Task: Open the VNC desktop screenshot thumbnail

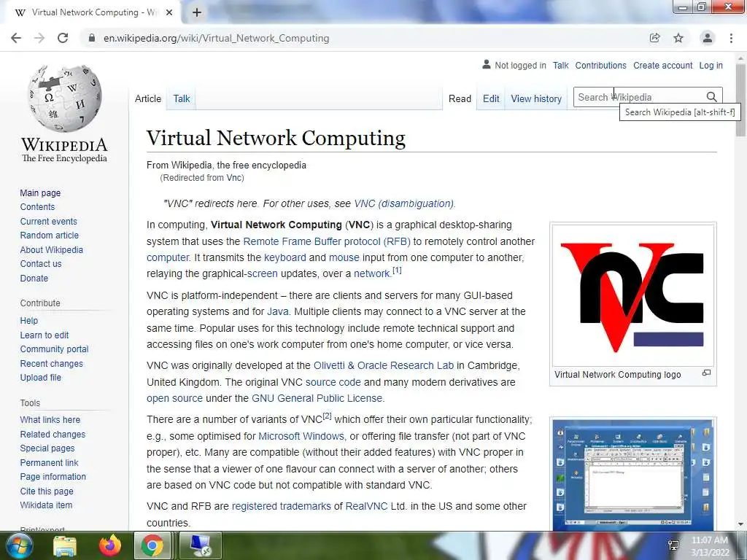Action: click(x=632, y=475)
